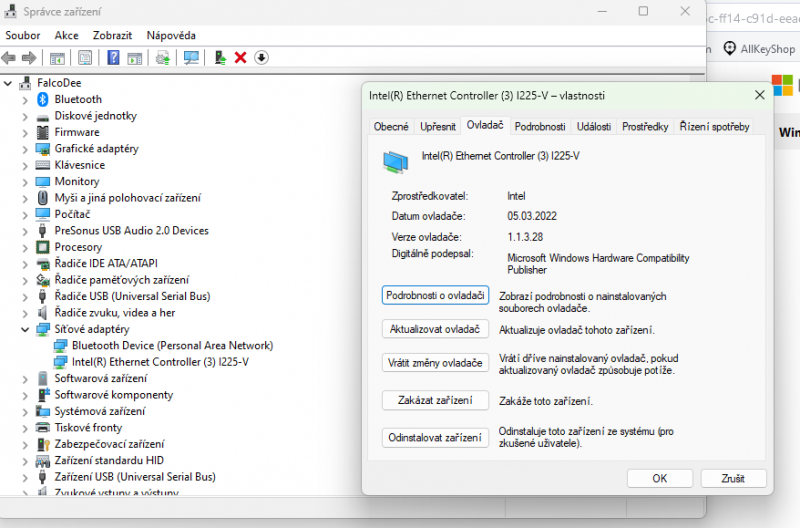Switch to the Řízení spotřeby tab
800x528 pixels.
[x=714, y=127]
